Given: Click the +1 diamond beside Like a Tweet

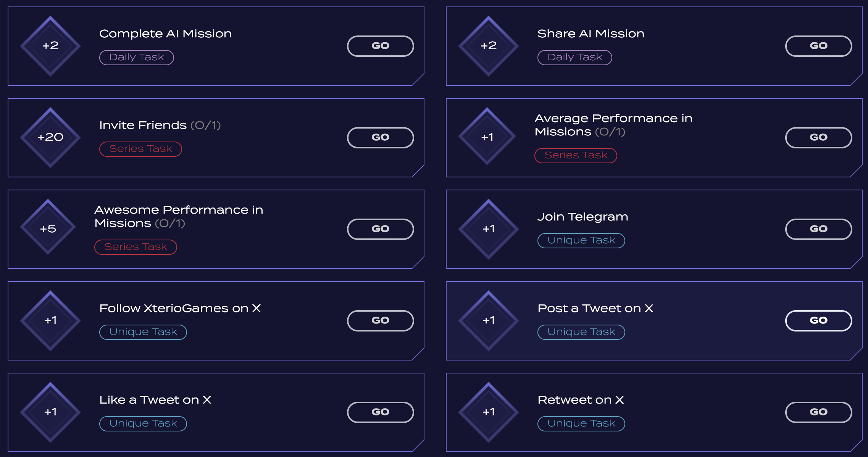Looking at the screenshot, I should [x=50, y=412].
